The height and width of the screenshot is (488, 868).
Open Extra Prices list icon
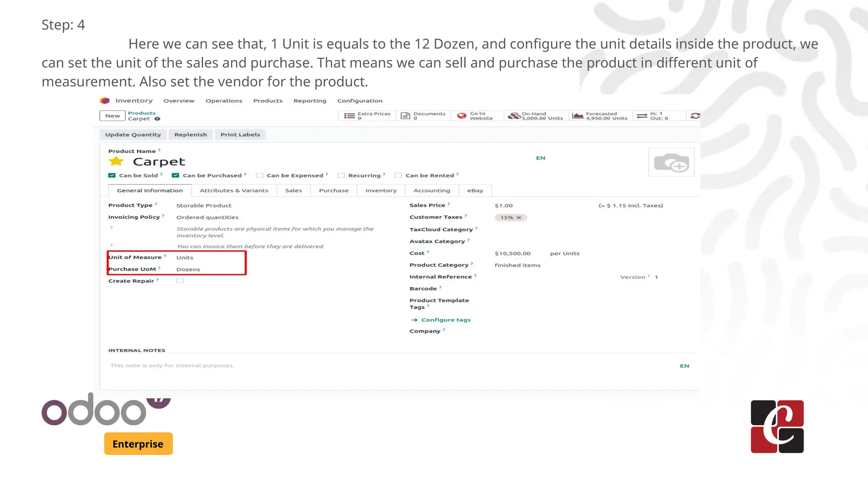pyautogui.click(x=349, y=116)
